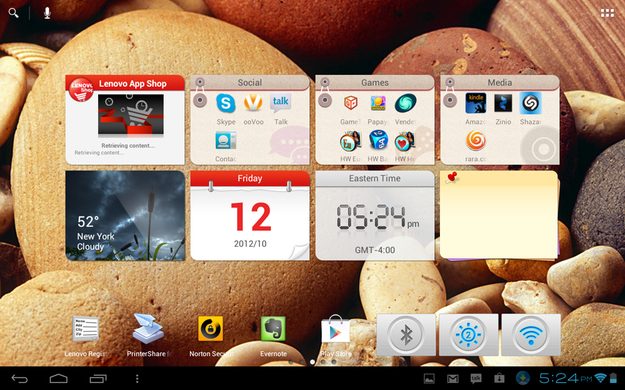Image resolution: width=625 pixels, height=390 pixels.
Task: Open Lenovo Registration shortcut
Action: [x=86, y=329]
